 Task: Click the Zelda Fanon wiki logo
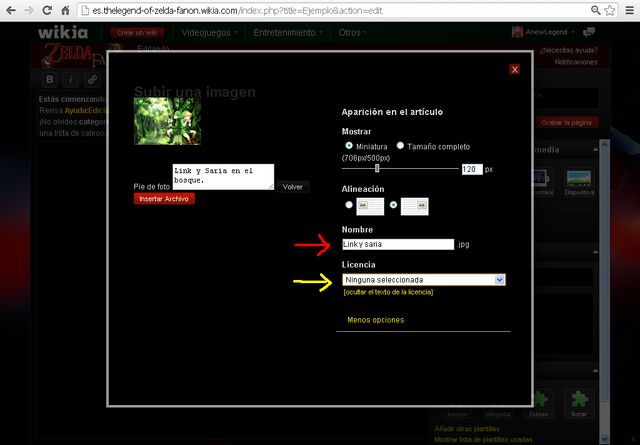pos(73,55)
